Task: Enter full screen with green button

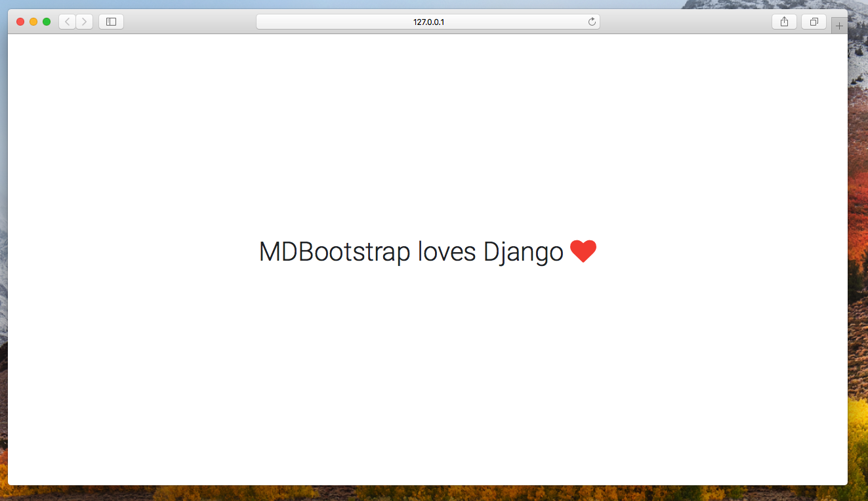Action: [x=47, y=22]
